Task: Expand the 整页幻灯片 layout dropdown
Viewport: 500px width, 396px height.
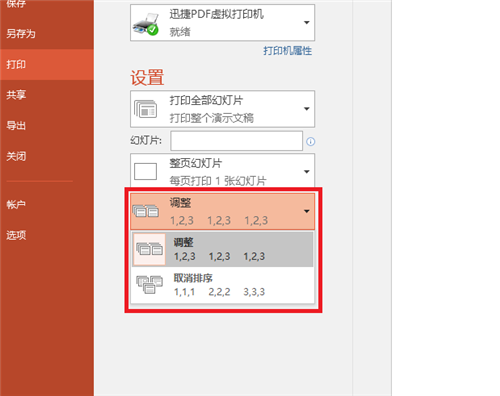Action: [x=222, y=170]
